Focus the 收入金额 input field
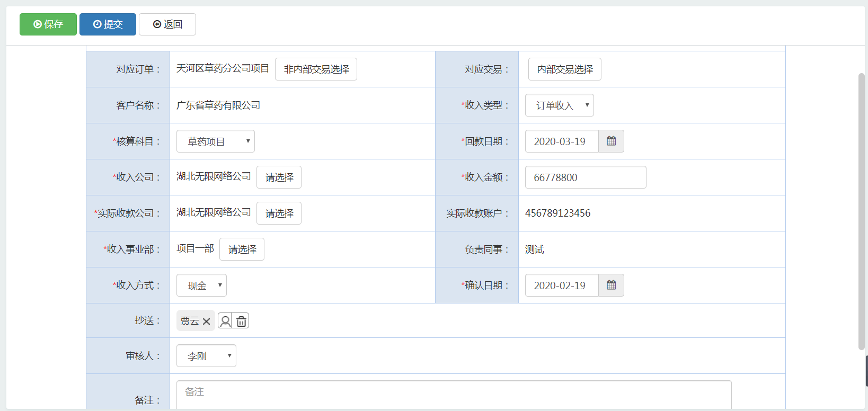 (585, 177)
